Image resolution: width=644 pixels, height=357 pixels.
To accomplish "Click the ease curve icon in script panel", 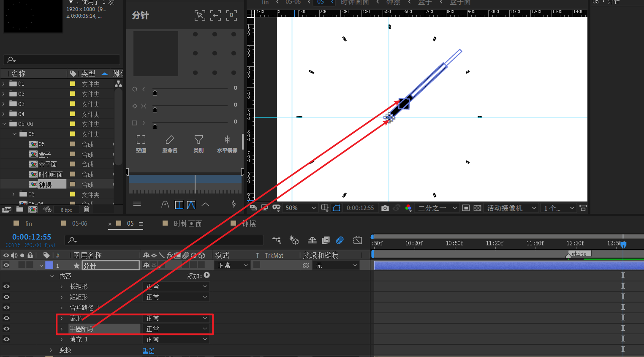I will (x=165, y=204).
